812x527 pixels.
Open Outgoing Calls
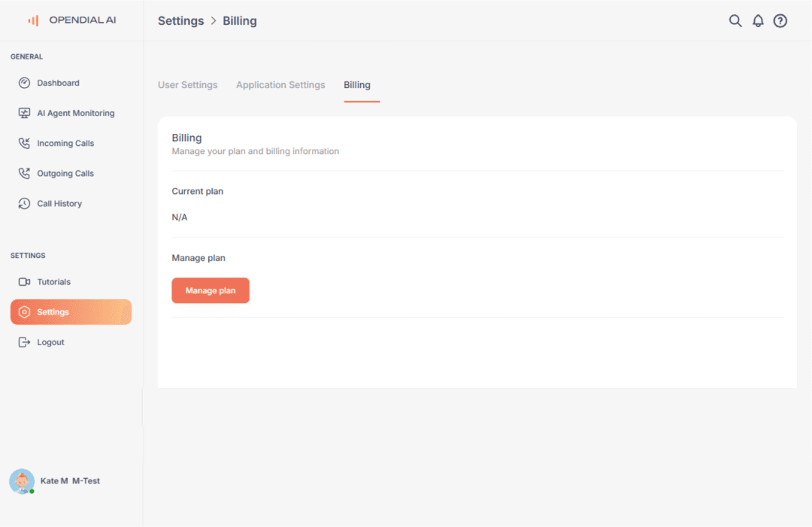[x=65, y=173]
